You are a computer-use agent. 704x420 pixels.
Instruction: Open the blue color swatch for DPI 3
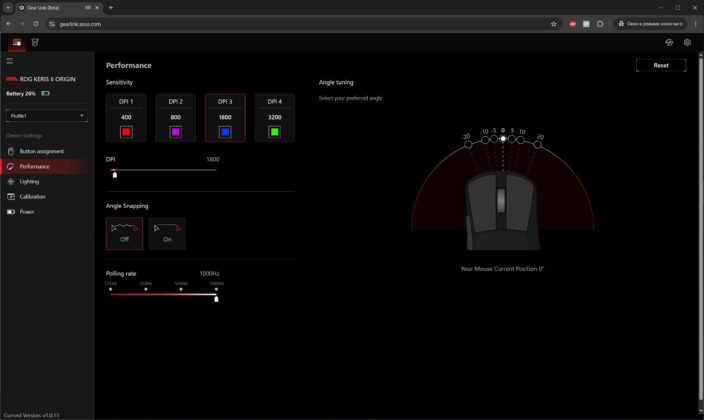[x=225, y=132]
